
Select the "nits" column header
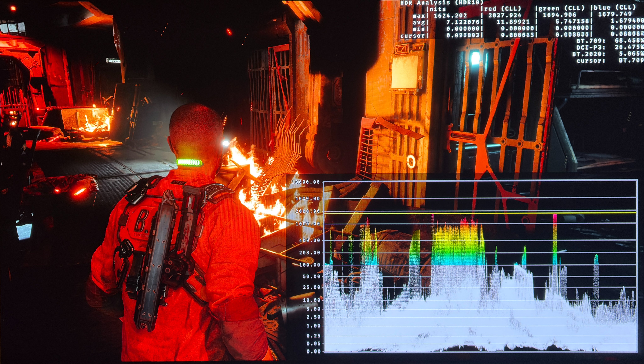[438, 9]
